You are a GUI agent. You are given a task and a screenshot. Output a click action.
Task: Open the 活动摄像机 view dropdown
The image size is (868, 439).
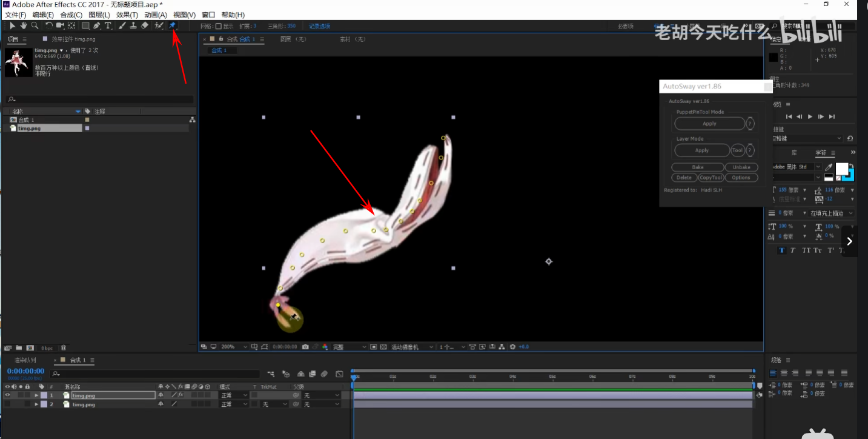(x=412, y=347)
